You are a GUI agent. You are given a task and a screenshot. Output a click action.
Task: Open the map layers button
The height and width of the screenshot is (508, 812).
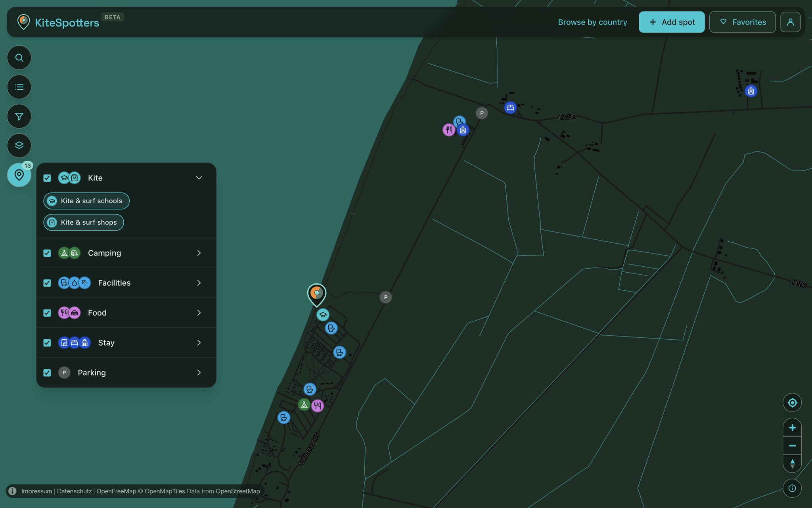19,145
